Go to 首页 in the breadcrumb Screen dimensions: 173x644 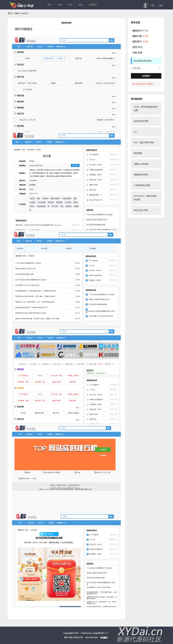click(x=10, y=14)
